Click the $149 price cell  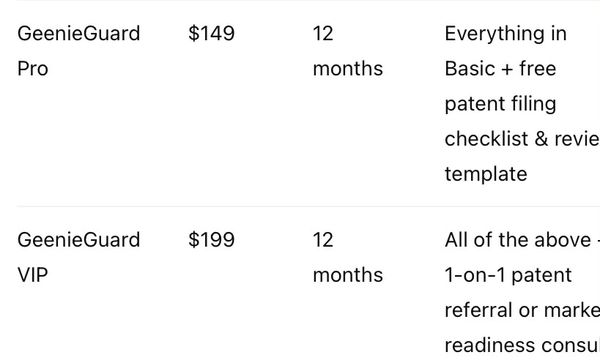pos(211,33)
